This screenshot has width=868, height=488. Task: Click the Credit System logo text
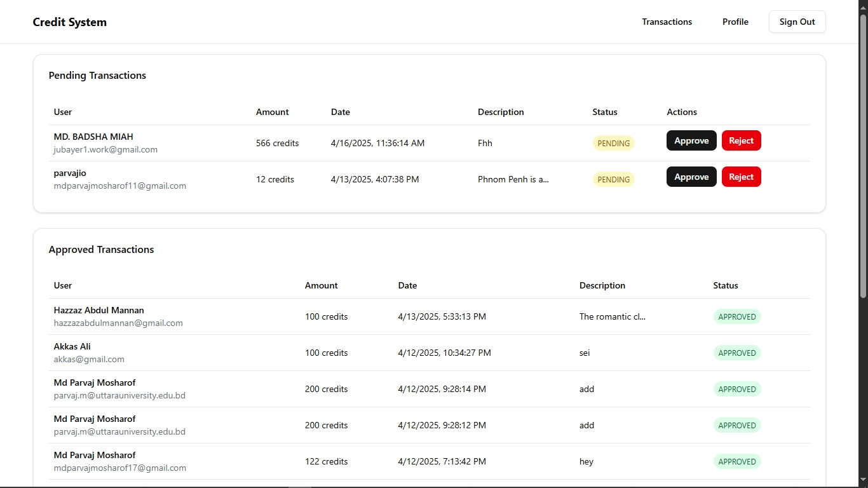point(70,22)
